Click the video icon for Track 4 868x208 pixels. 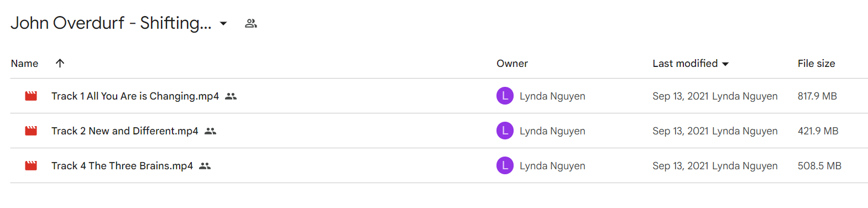pos(31,166)
